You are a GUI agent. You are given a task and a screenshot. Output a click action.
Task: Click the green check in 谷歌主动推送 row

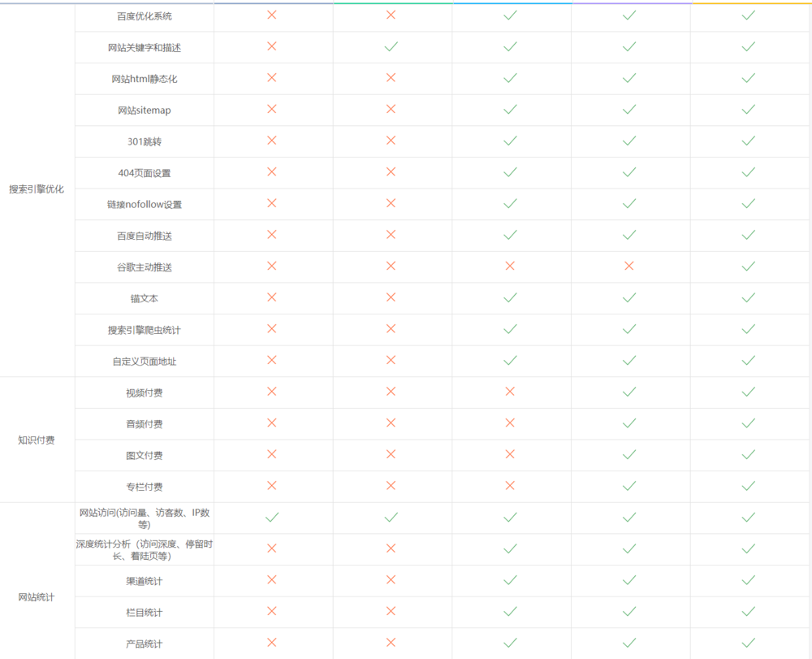pos(749,267)
